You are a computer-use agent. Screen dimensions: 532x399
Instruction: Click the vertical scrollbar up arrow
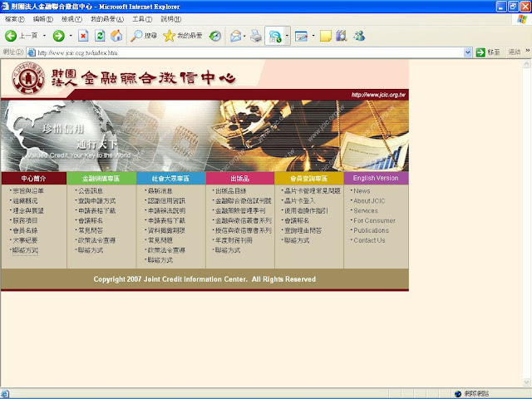pos(526,63)
